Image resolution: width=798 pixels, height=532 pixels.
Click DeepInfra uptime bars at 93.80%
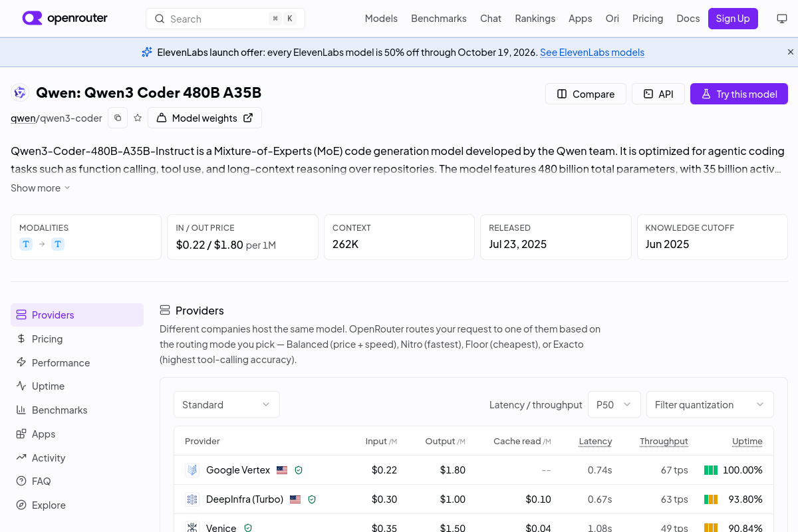(x=711, y=499)
